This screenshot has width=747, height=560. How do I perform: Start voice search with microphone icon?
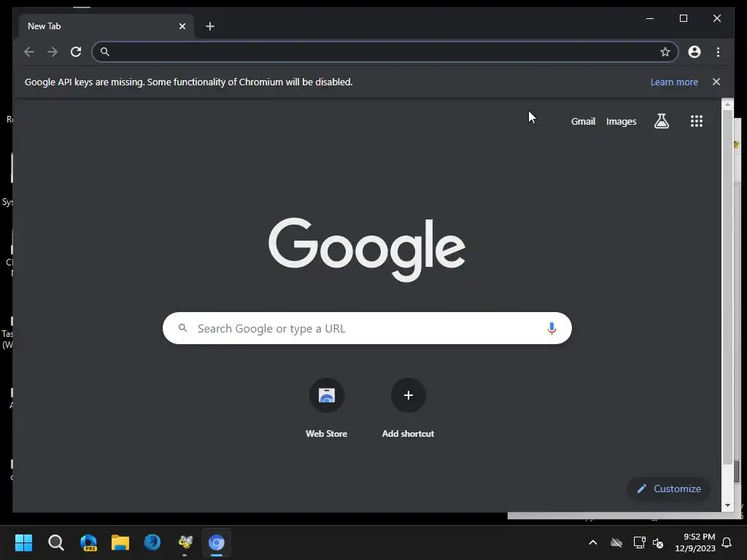(x=551, y=328)
